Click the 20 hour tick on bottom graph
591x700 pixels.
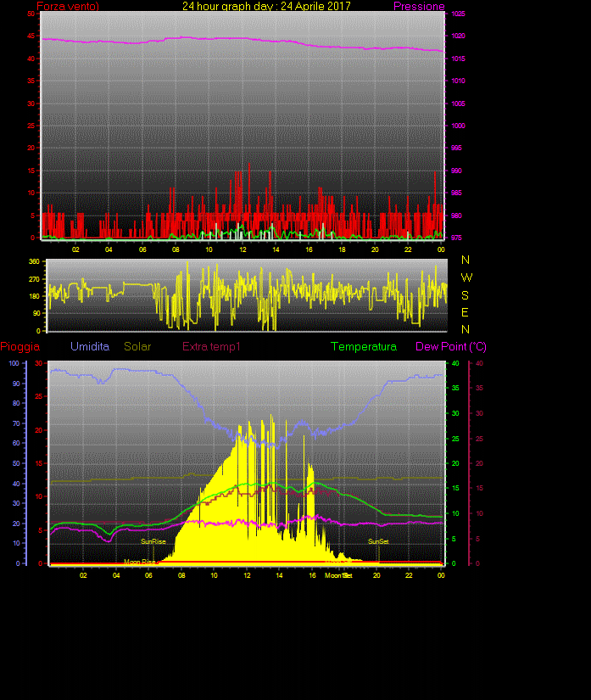(376, 575)
